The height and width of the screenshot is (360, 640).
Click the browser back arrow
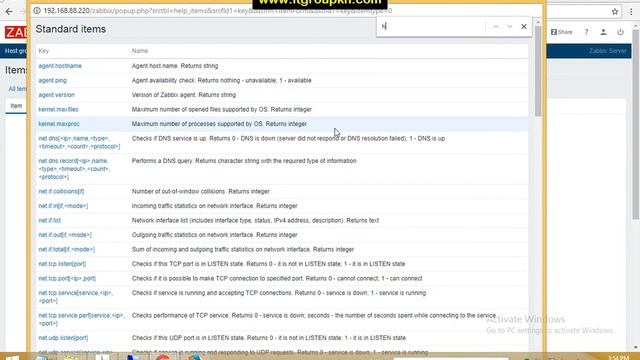(9, 12)
